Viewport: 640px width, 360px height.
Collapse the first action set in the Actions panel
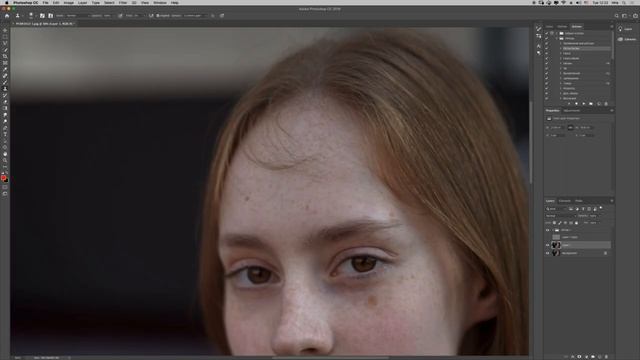556,33
